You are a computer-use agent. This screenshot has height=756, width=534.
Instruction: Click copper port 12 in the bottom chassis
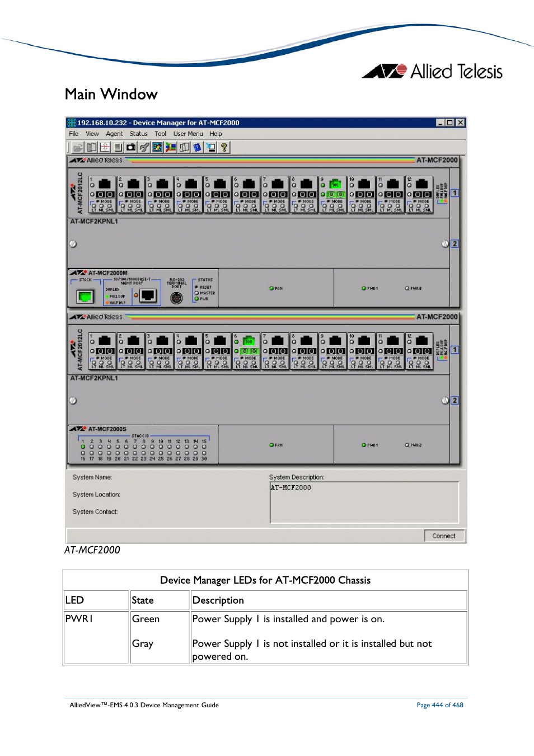[x=422, y=341]
